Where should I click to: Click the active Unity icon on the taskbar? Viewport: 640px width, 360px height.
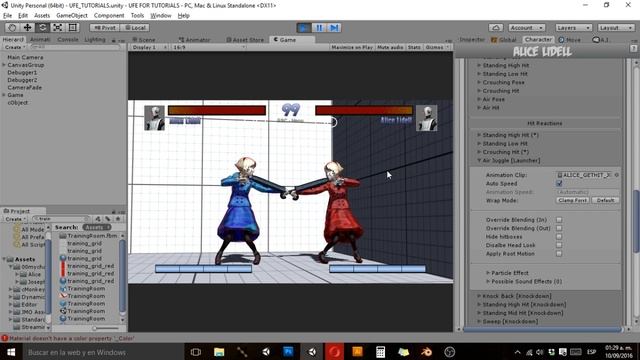point(312,352)
